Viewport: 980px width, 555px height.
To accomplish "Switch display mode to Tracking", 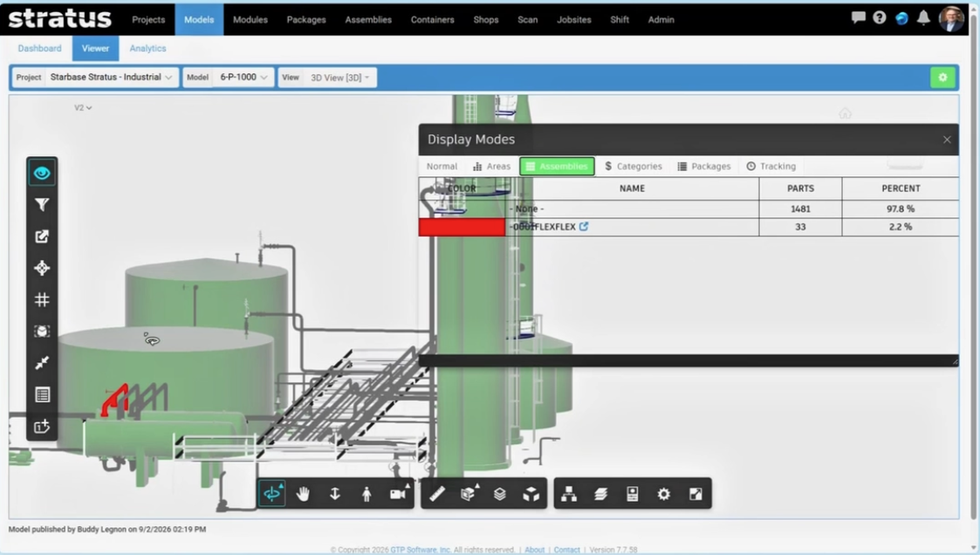I will 771,167.
